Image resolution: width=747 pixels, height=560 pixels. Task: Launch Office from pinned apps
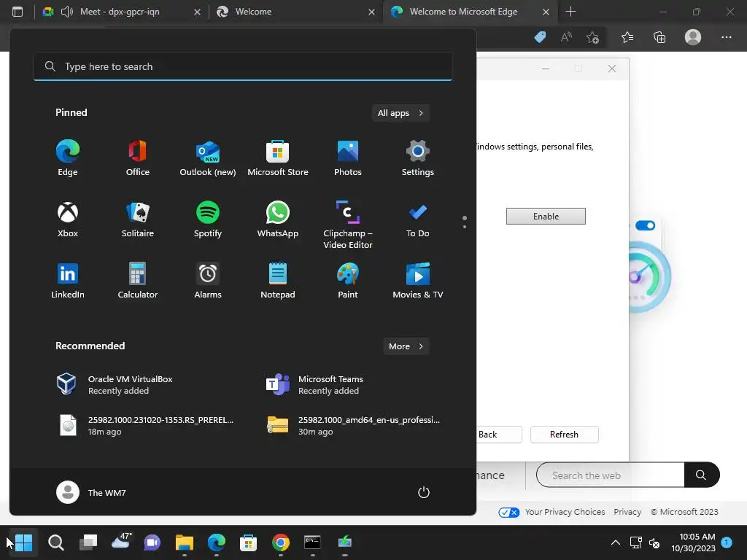138,158
